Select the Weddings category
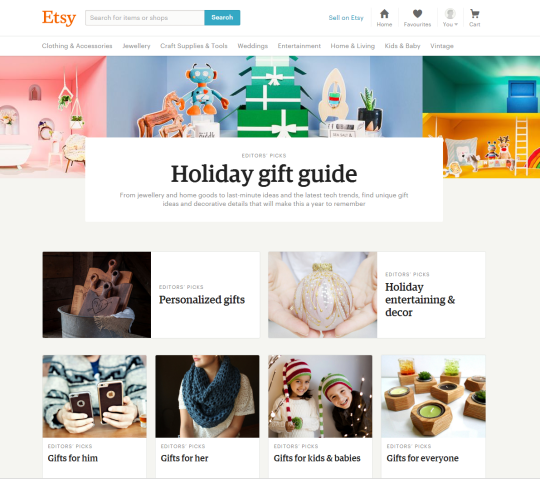Screen dimensions: 540x479 [252, 46]
